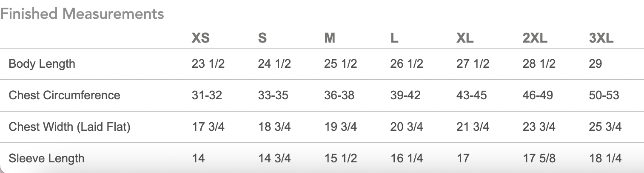Click the Chest Width (Laid Flat) label
Viewport: 644px width, 173px height.
click(x=69, y=127)
